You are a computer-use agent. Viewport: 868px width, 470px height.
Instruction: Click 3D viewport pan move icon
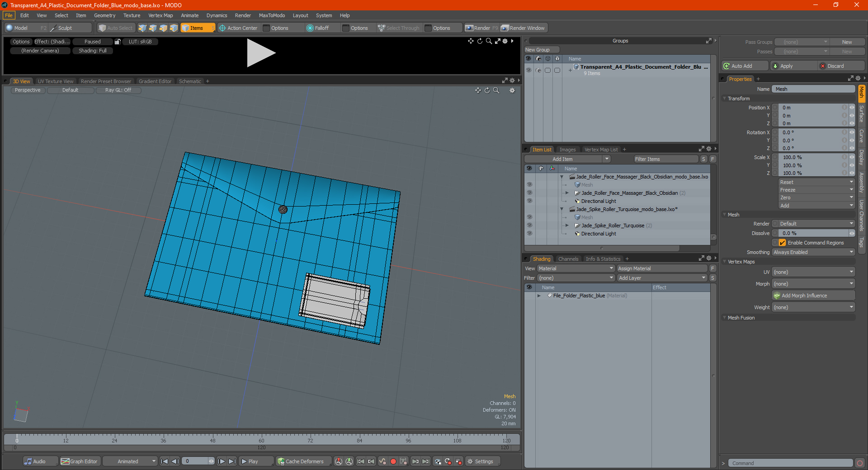478,90
